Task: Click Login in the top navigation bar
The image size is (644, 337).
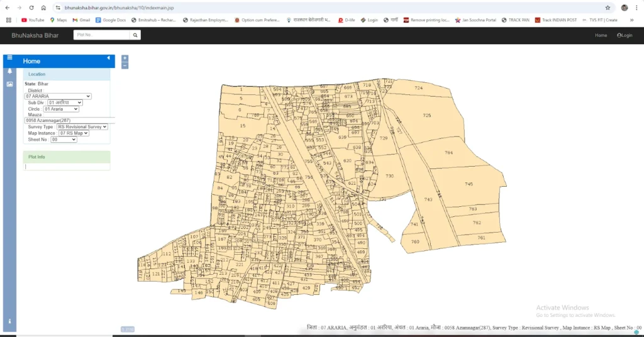Action: click(x=625, y=35)
